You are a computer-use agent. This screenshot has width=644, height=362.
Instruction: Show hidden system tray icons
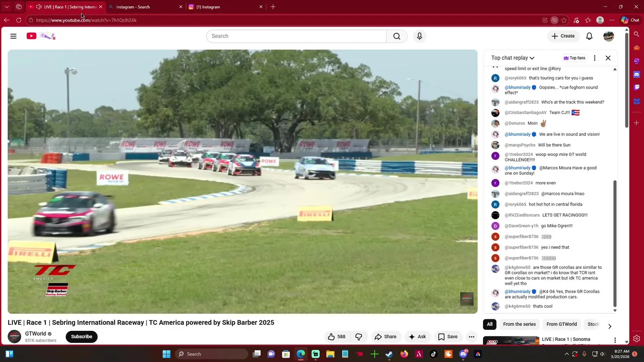coord(567,354)
